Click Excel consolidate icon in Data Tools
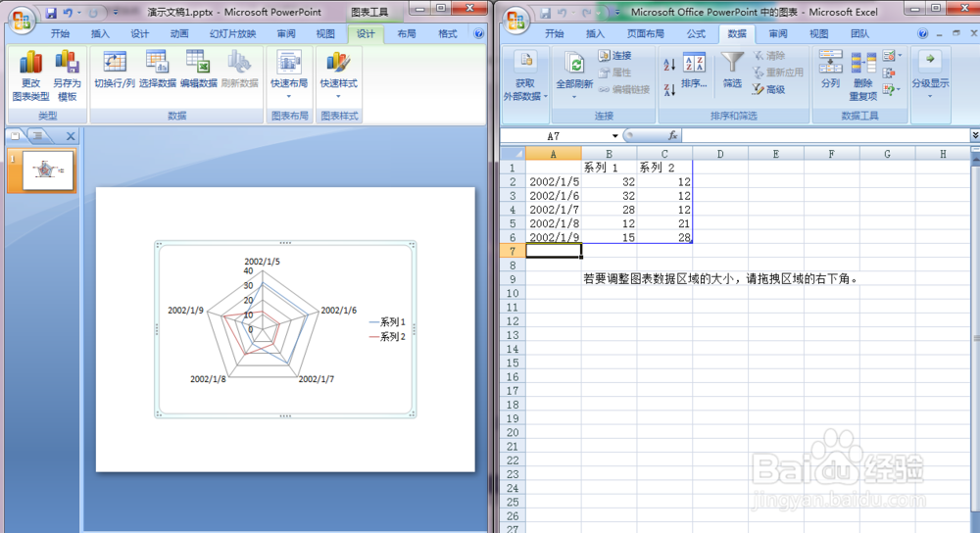 890,73
